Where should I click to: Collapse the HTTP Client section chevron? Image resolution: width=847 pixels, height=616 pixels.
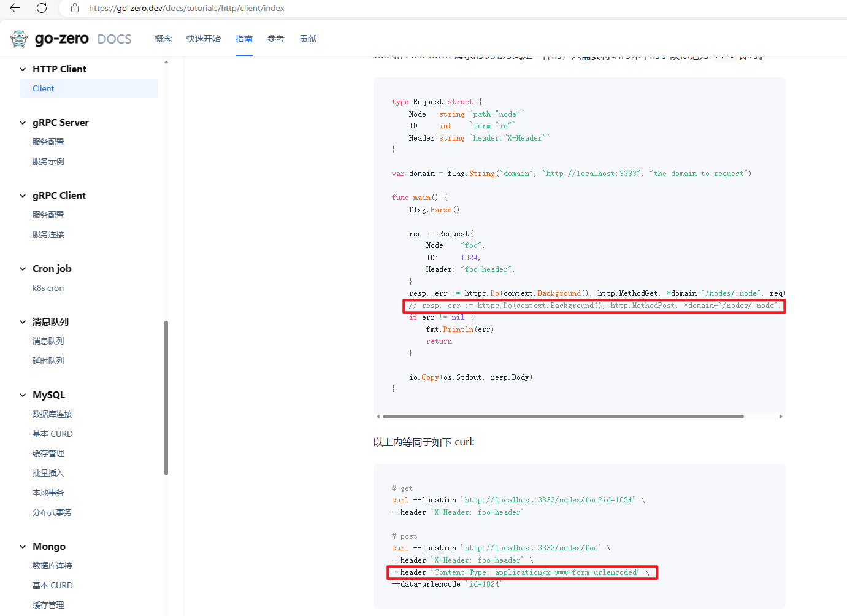coord(23,69)
